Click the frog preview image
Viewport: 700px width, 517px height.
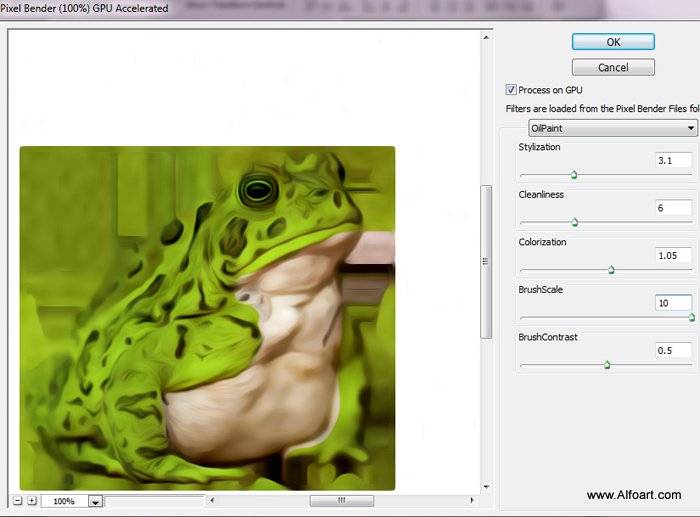click(207, 318)
